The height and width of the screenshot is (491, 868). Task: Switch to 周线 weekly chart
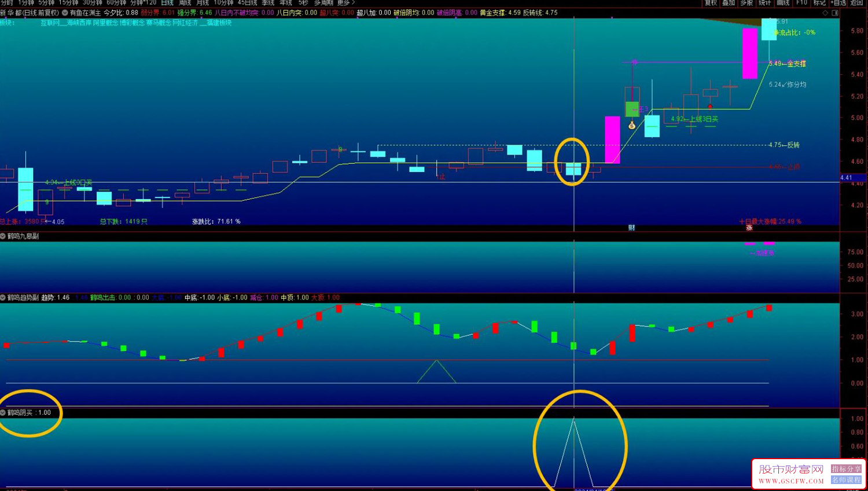pyautogui.click(x=185, y=3)
